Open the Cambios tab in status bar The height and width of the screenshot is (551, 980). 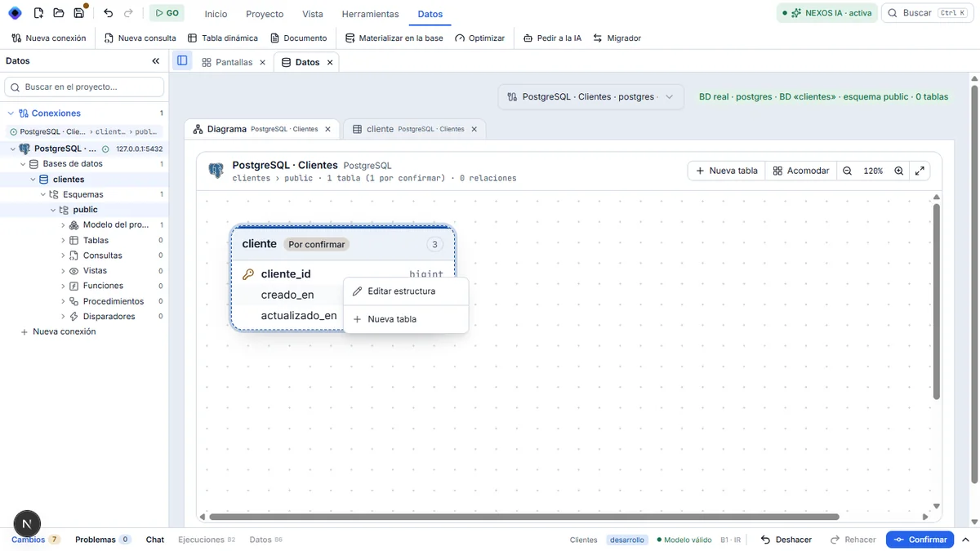coord(35,540)
